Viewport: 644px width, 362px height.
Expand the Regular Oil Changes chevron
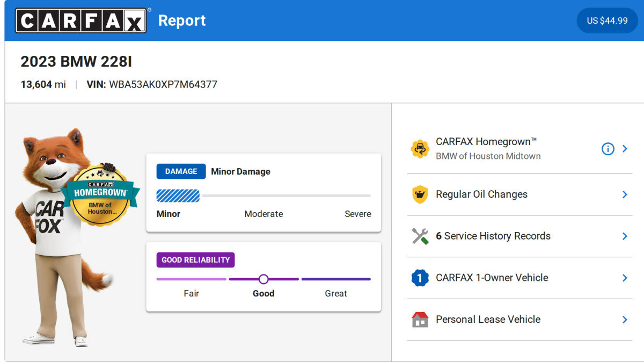tap(625, 194)
